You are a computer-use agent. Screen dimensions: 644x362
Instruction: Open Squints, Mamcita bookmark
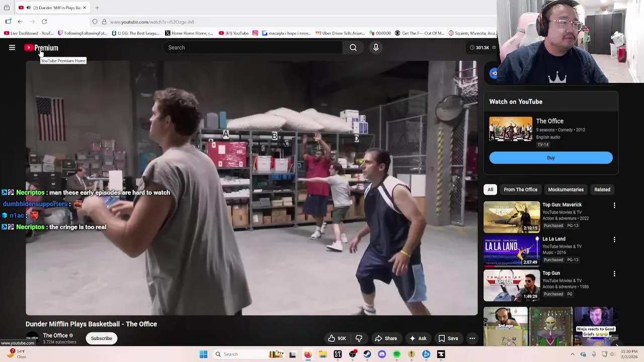[472, 33]
